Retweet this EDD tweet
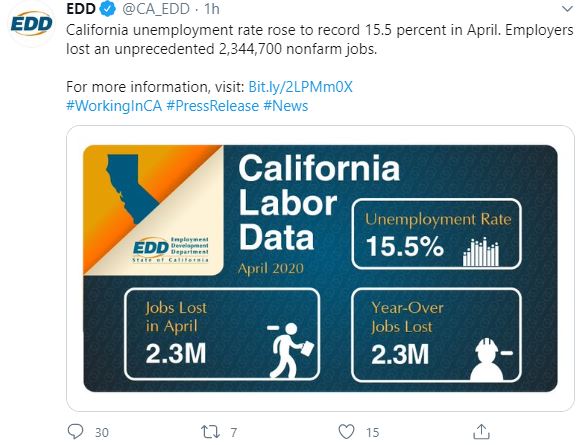The image size is (582, 445). coord(210,432)
